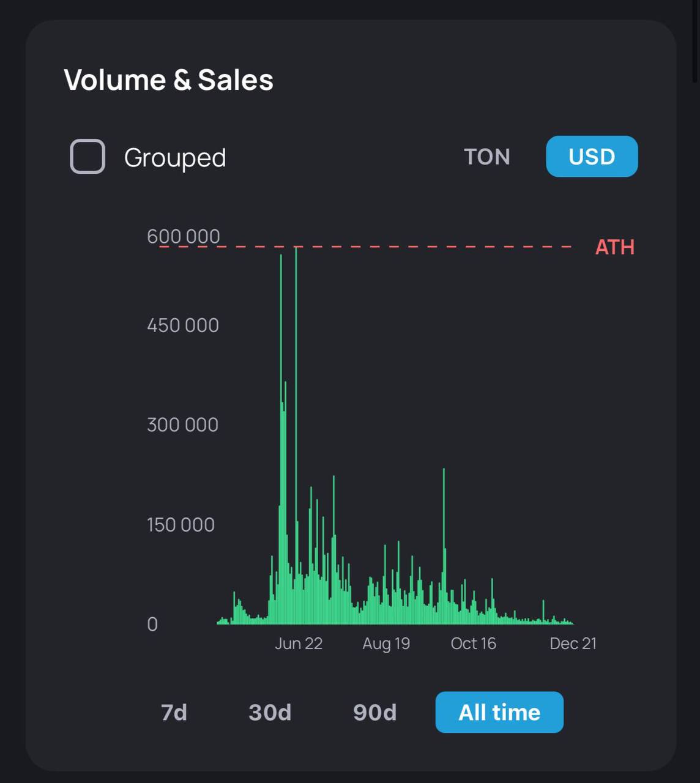This screenshot has height=783, width=700.
Task: Click the Volume & Sales heading
Action: (168, 80)
